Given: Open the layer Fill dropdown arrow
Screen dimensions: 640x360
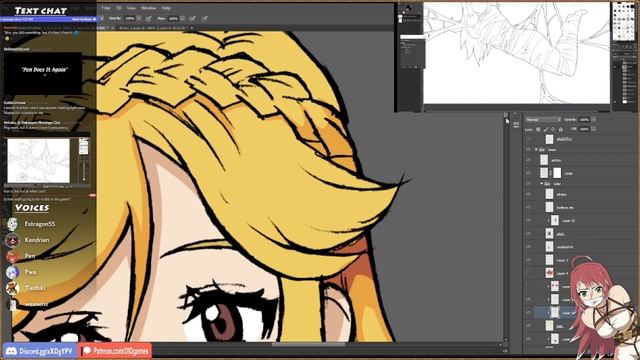Looking at the screenshot, I should [593, 129].
